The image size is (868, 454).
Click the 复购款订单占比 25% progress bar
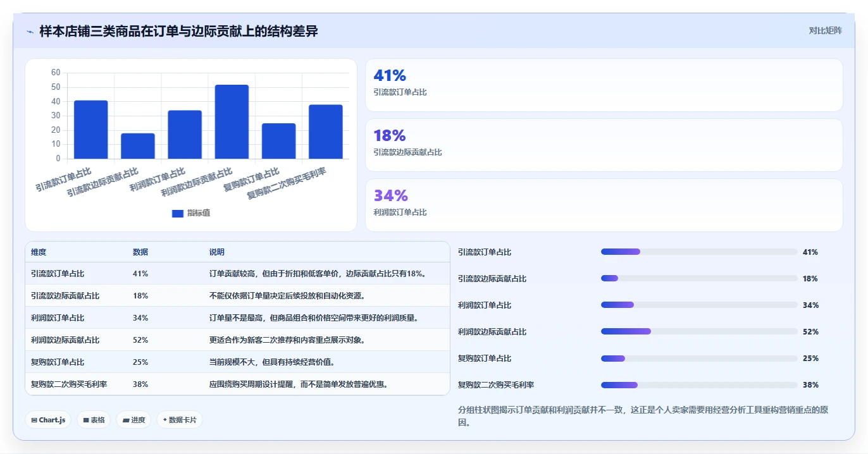pyautogui.click(x=699, y=358)
